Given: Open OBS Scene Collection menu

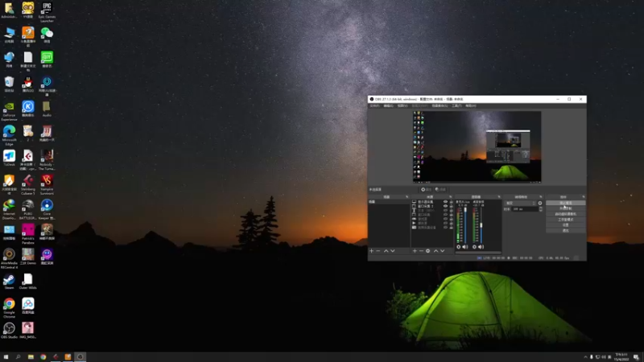Looking at the screenshot, I should pos(440,105).
